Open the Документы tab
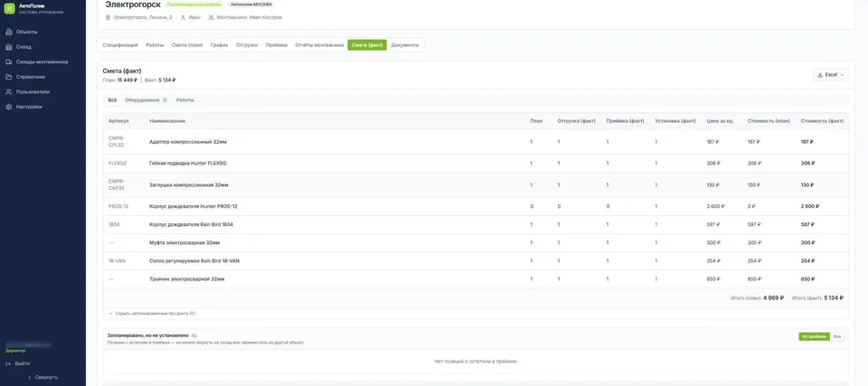This screenshot has height=386, width=868. click(x=405, y=45)
